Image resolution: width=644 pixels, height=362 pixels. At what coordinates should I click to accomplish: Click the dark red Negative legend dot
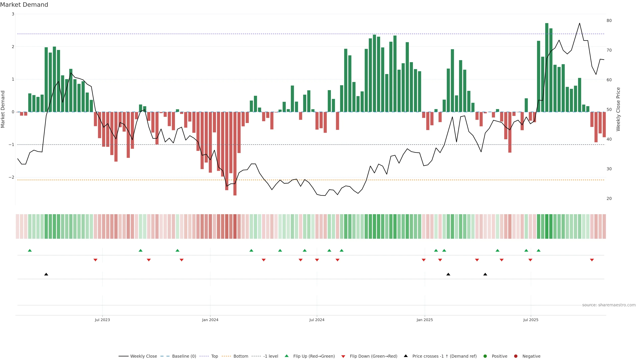point(516,356)
